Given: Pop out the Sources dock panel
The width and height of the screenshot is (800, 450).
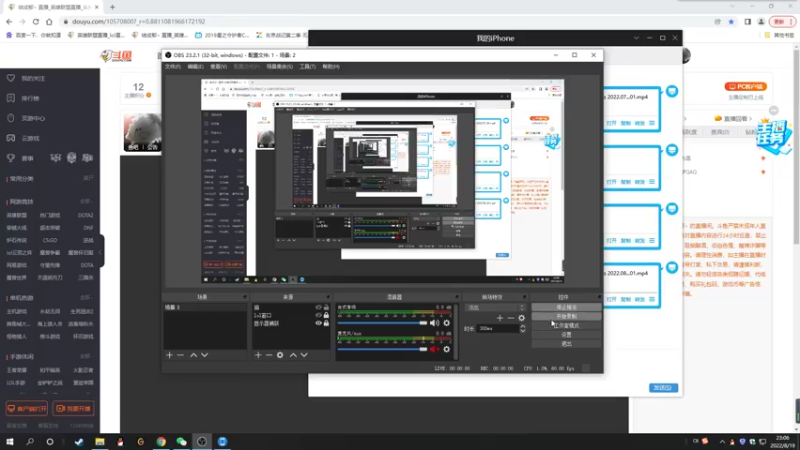Looking at the screenshot, I should point(328,297).
